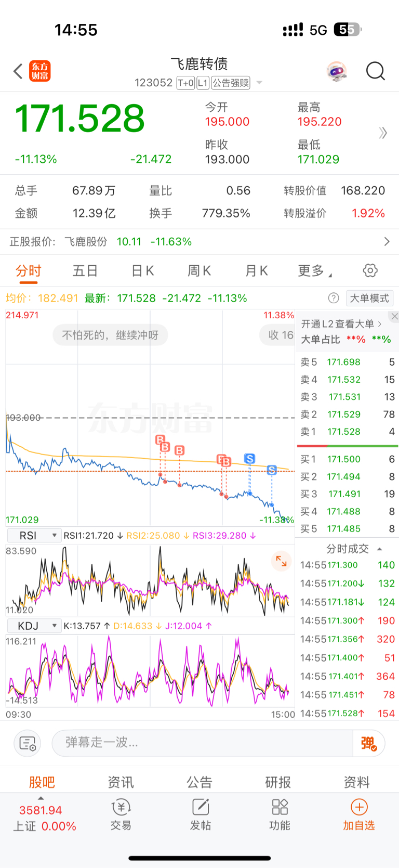Tap first red B buy marker
The height and width of the screenshot is (868, 399).
(x=160, y=440)
